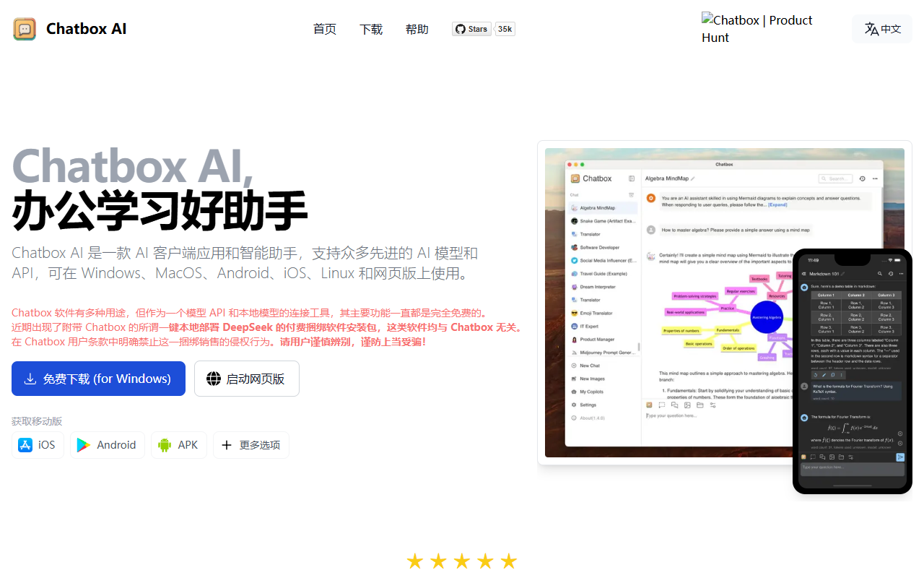Get the iOS App Store version

pos(38,445)
